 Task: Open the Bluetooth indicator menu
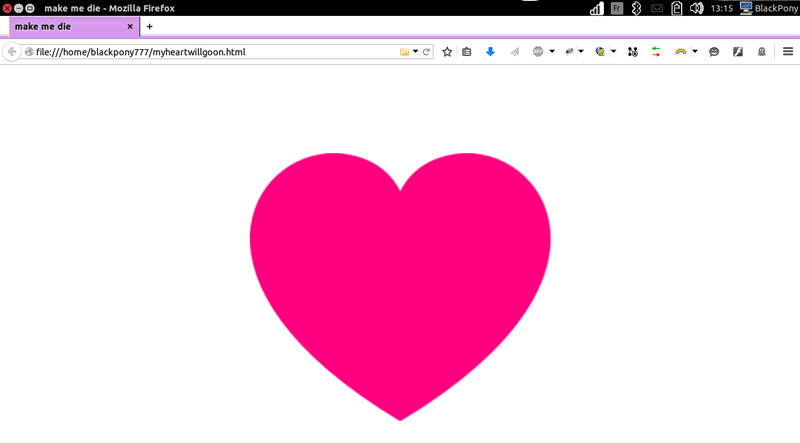[636, 8]
